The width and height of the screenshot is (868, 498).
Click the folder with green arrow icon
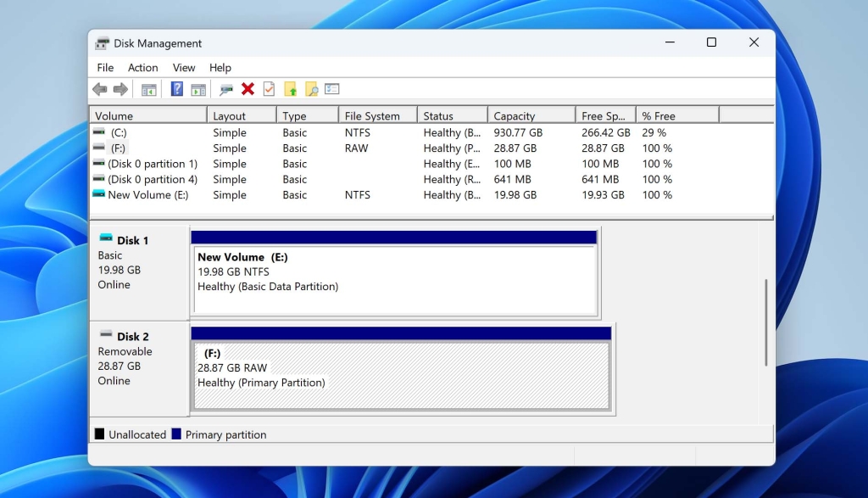(291, 89)
